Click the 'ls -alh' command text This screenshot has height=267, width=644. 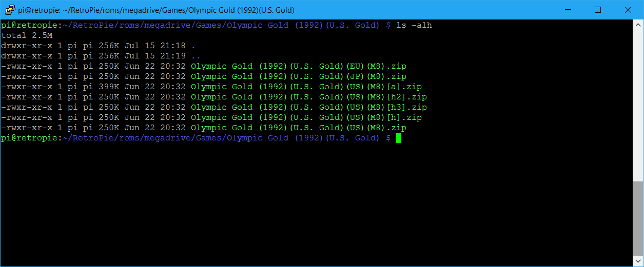tap(414, 25)
